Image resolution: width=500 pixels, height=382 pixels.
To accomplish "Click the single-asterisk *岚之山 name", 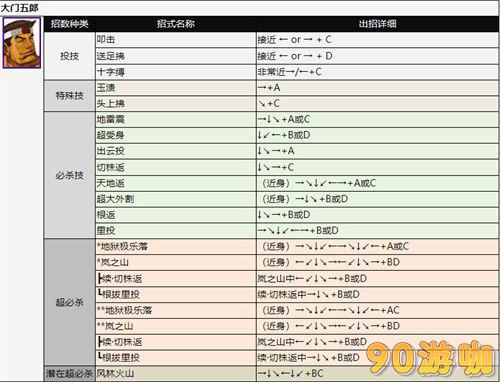I will (x=113, y=262).
